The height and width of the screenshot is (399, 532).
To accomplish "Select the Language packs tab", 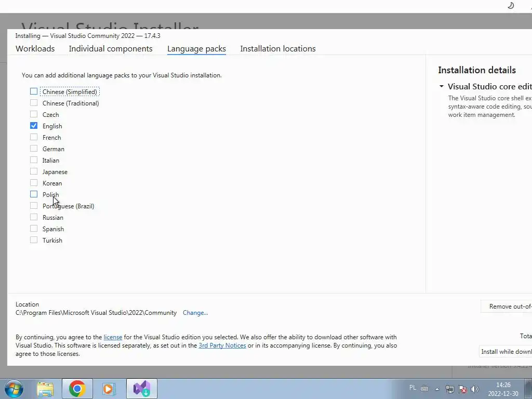I will pos(196,48).
